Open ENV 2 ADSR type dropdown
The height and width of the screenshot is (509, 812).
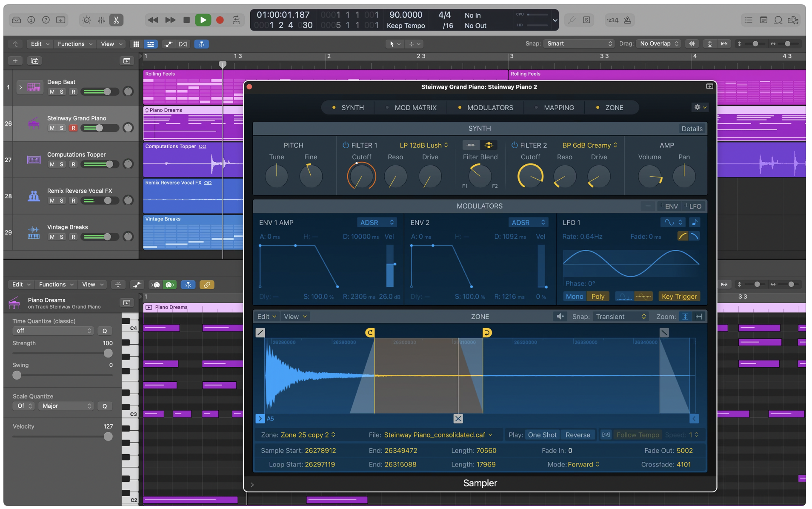pos(528,223)
